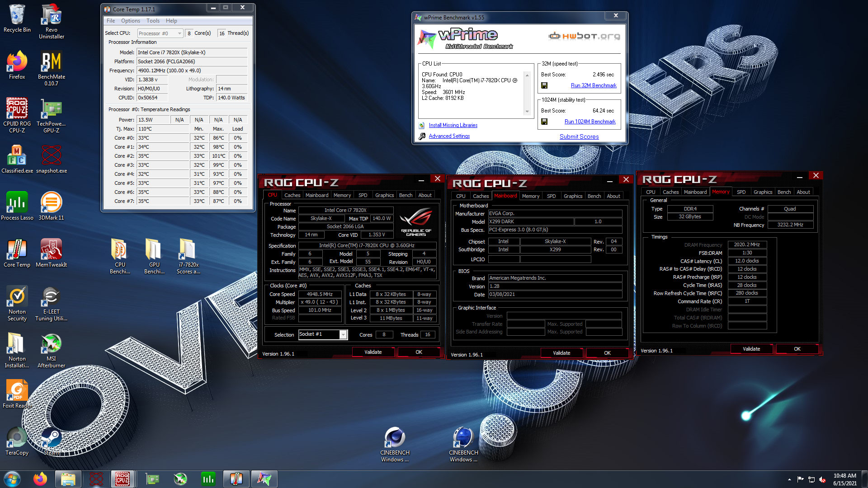Expand Select CPU Processor #0 dropdown
Image resolution: width=868 pixels, height=488 pixels.
160,33
